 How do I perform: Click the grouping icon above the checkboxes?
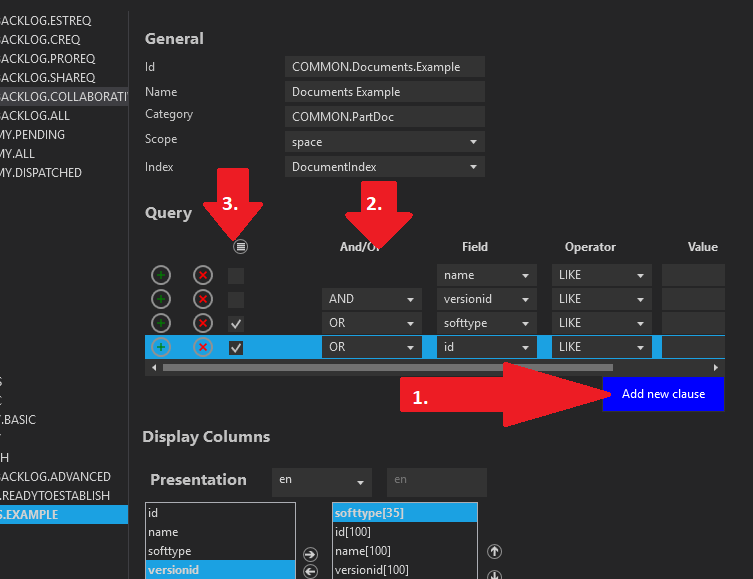pyautogui.click(x=240, y=247)
